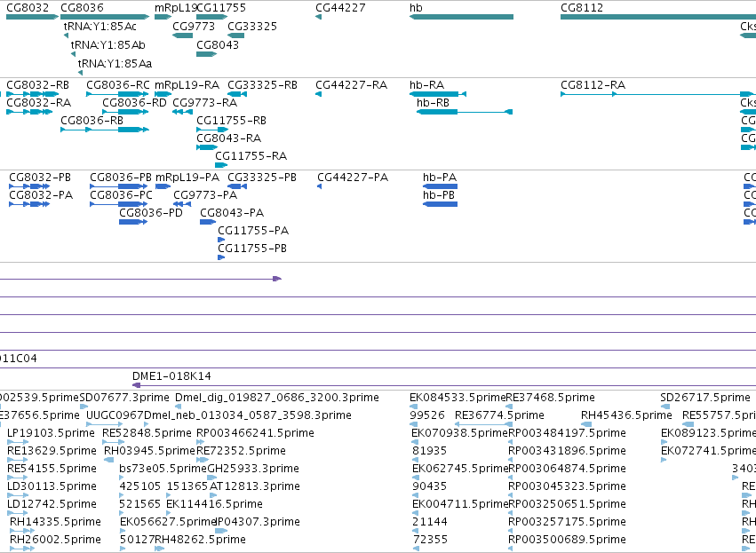This screenshot has height=553, width=756.
Task: Click the EK089123.5prime EST label
Action: (708, 433)
